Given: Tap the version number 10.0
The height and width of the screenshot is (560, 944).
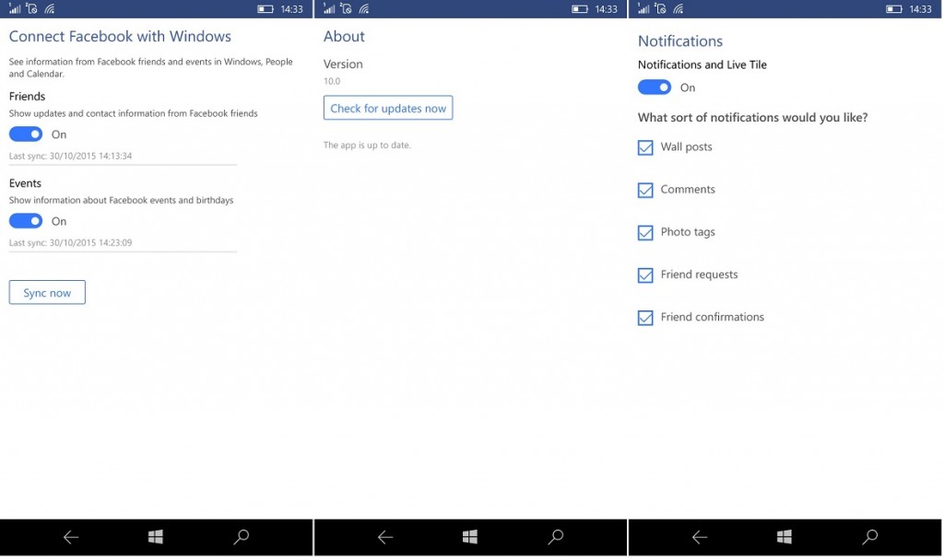Looking at the screenshot, I should (x=332, y=81).
